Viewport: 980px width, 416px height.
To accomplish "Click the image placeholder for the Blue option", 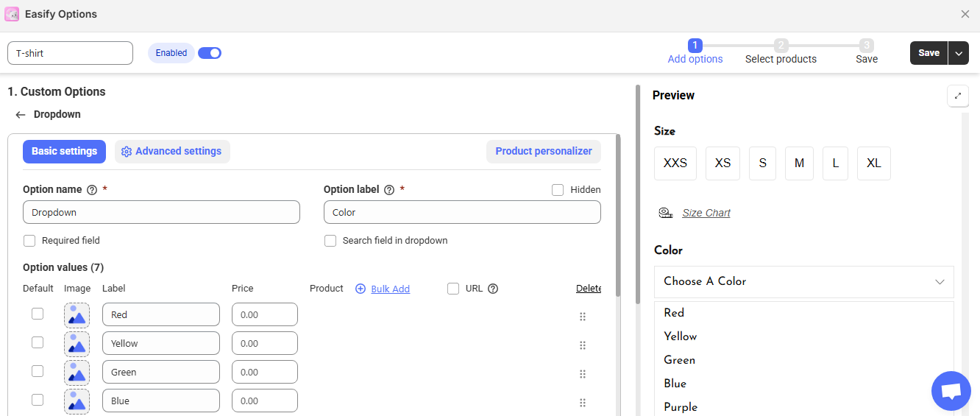I will (x=77, y=401).
